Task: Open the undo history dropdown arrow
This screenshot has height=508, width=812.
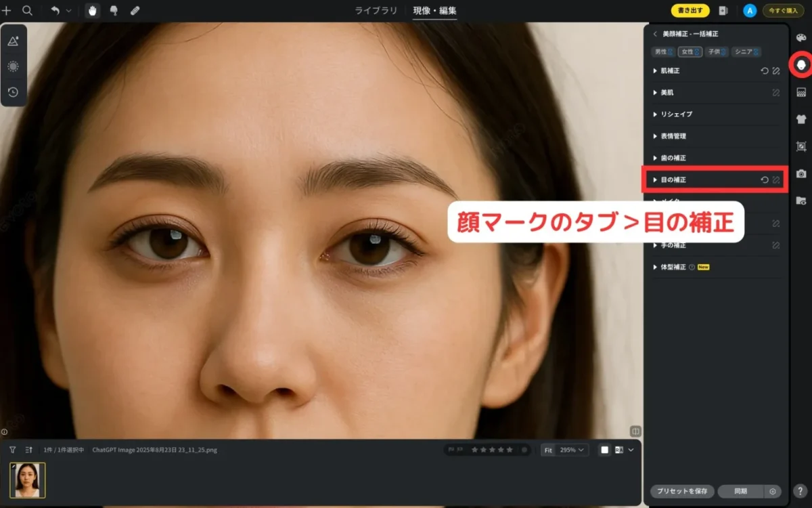Action: (69, 11)
